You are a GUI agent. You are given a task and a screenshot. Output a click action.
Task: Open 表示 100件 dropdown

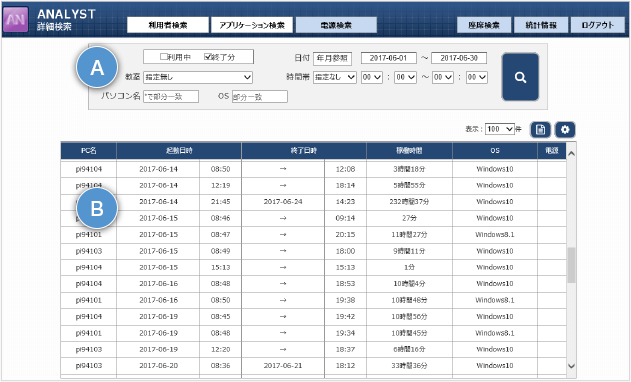coord(500,129)
